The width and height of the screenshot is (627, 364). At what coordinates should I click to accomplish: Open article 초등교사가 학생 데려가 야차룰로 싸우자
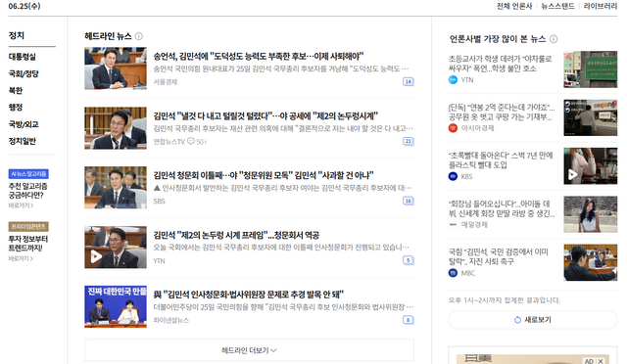pyautogui.click(x=501, y=64)
